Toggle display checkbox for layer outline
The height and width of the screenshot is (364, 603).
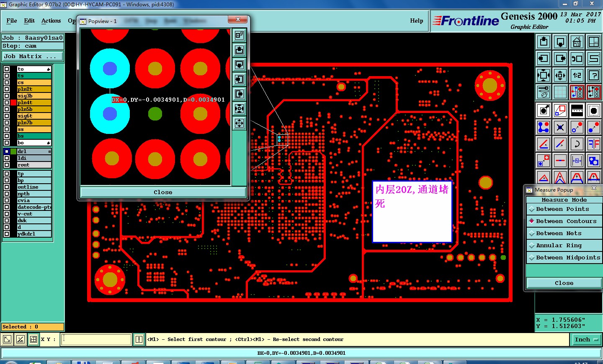(x=6, y=187)
